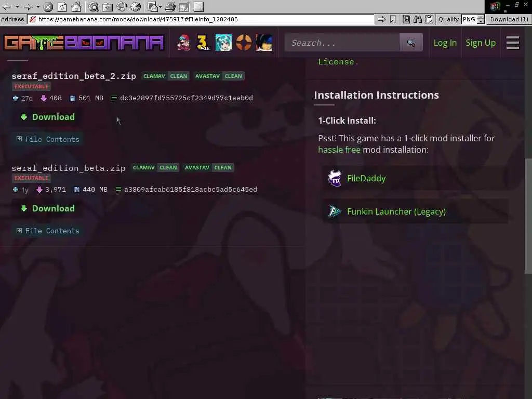Click the 'hassle free' link
Screen dimensions: 532x399
[x=339, y=150]
